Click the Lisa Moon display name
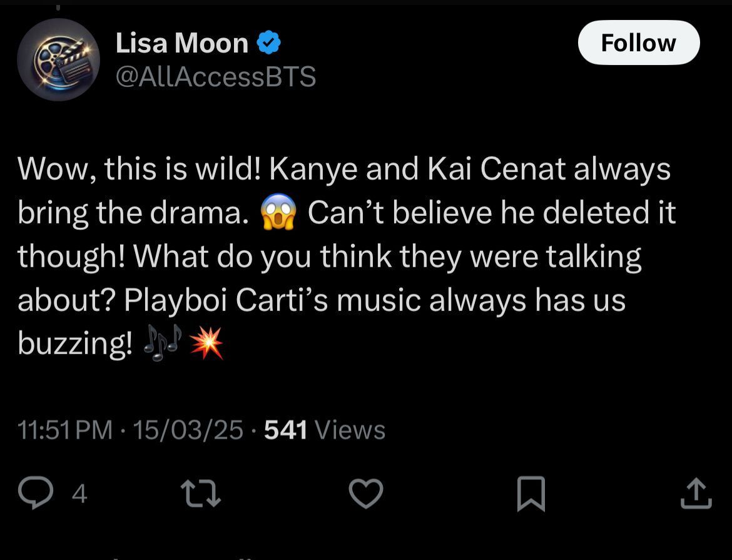Image resolution: width=732 pixels, height=560 pixels. point(181,43)
